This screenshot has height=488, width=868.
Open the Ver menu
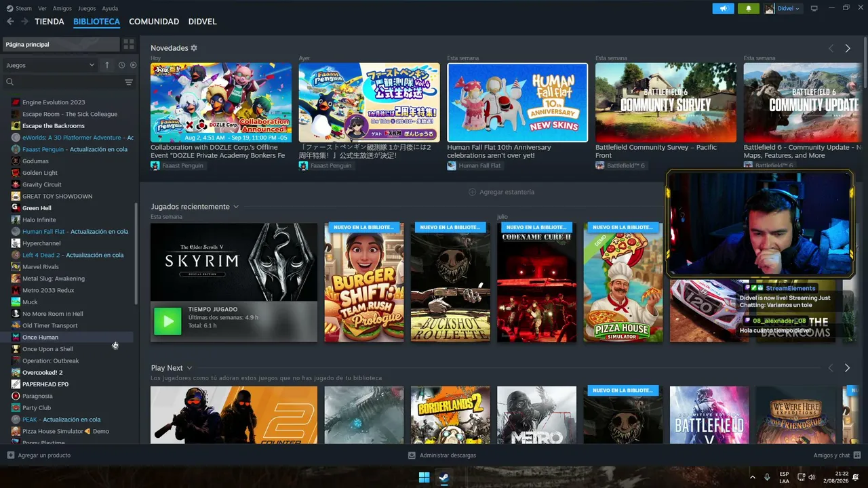coord(43,8)
